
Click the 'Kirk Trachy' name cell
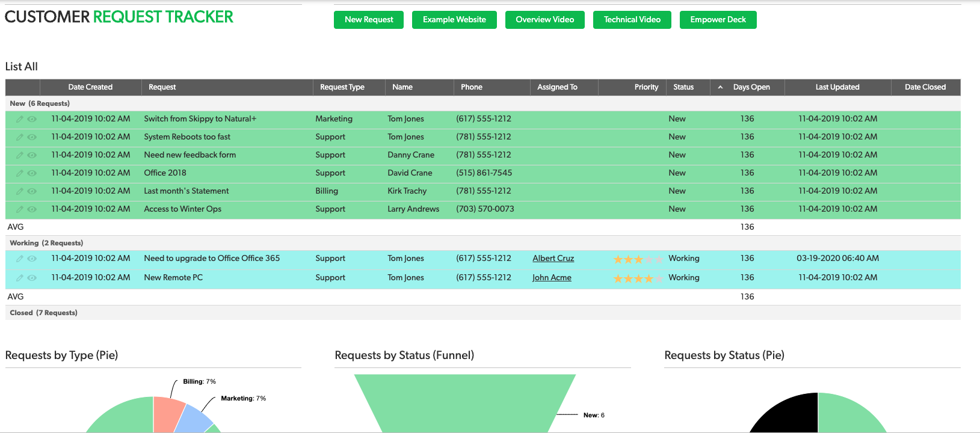(407, 191)
